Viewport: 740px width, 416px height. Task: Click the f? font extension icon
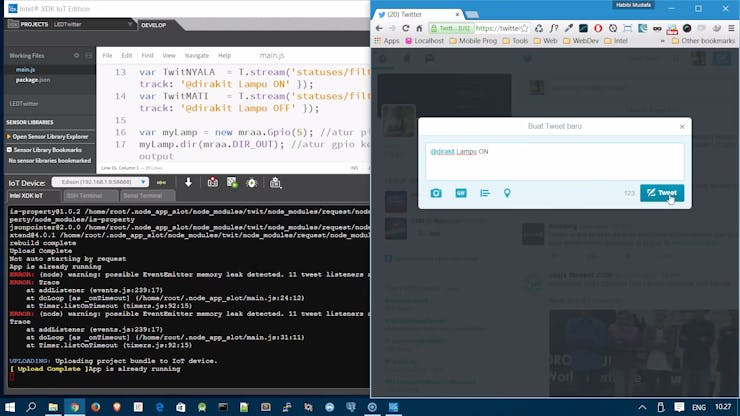[x=554, y=28]
